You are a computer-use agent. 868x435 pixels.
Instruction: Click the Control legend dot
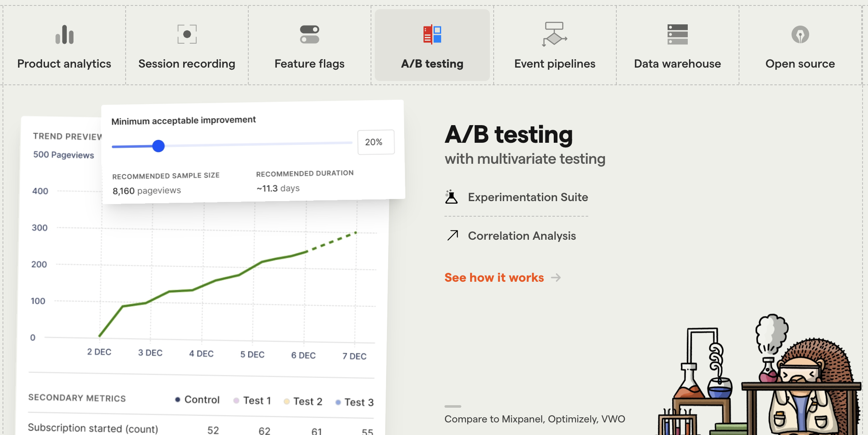tap(178, 400)
